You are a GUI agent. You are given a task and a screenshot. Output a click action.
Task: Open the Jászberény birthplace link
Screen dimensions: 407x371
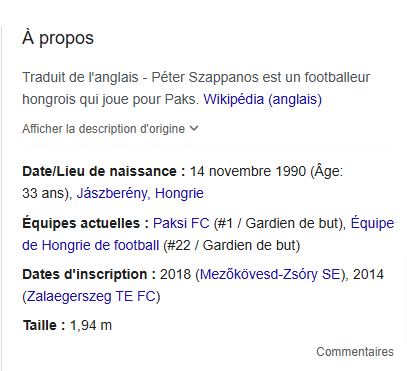112,193
